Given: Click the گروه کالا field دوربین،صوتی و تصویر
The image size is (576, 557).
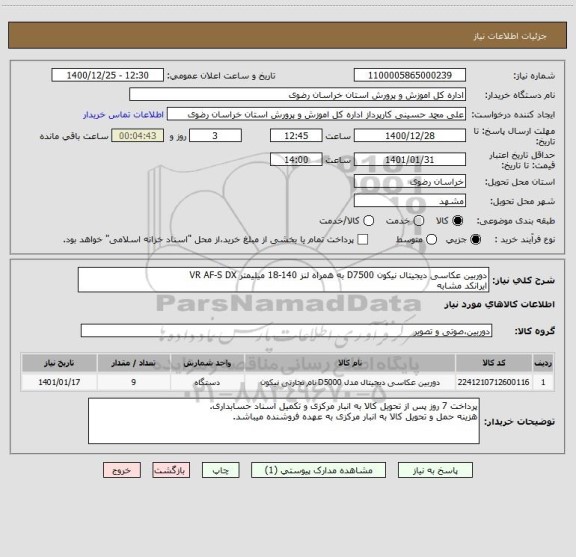Looking at the screenshot, I should 286,331.
